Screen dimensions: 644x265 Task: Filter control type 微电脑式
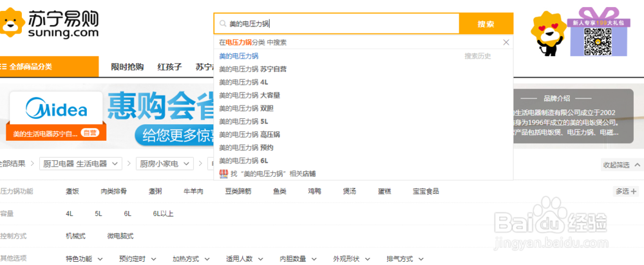pyautogui.click(x=120, y=236)
